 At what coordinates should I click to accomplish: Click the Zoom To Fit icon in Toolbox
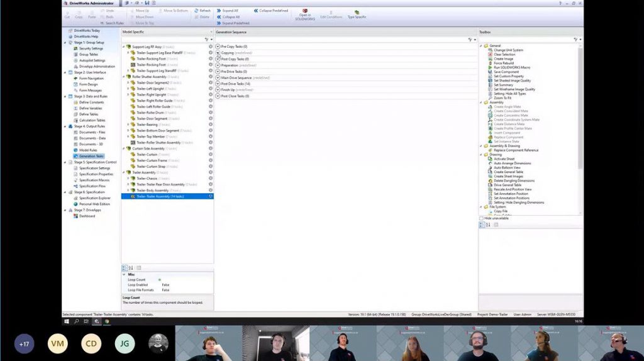click(490, 97)
